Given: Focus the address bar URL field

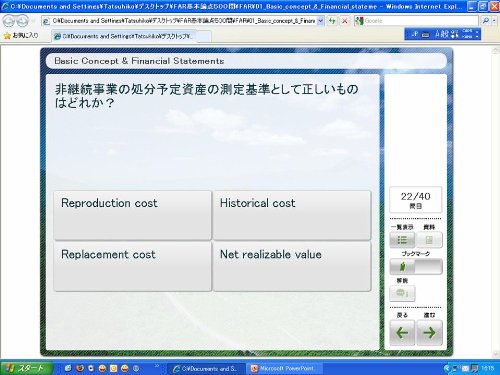Looking at the screenshot, I should coord(183,21).
